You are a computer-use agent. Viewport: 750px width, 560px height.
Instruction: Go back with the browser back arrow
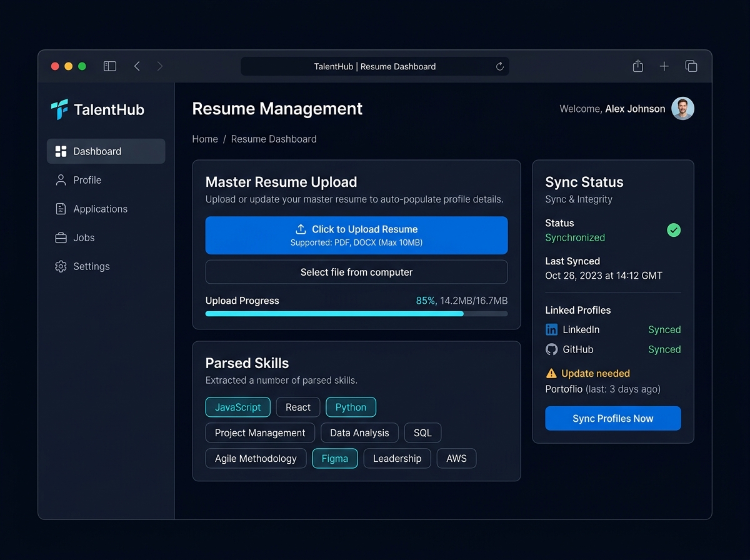[137, 66]
